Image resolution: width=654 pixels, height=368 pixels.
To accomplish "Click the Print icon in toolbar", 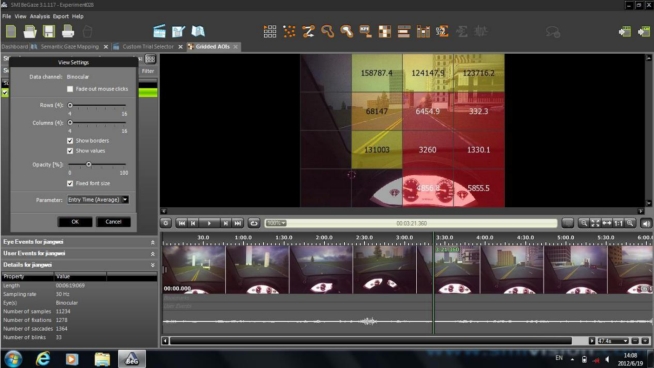I will click(68, 31).
